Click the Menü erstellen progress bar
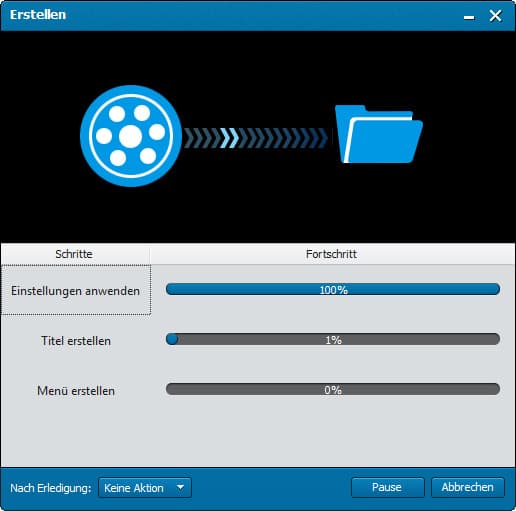 333,389
